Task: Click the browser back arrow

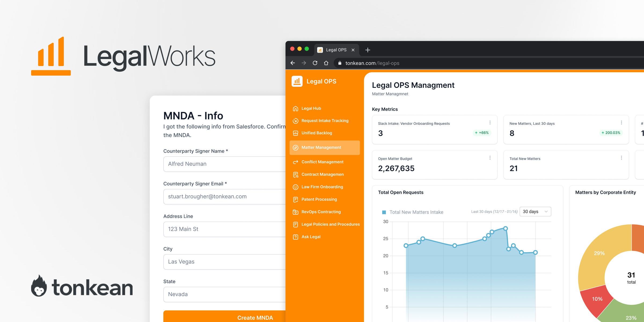Action: (x=293, y=63)
